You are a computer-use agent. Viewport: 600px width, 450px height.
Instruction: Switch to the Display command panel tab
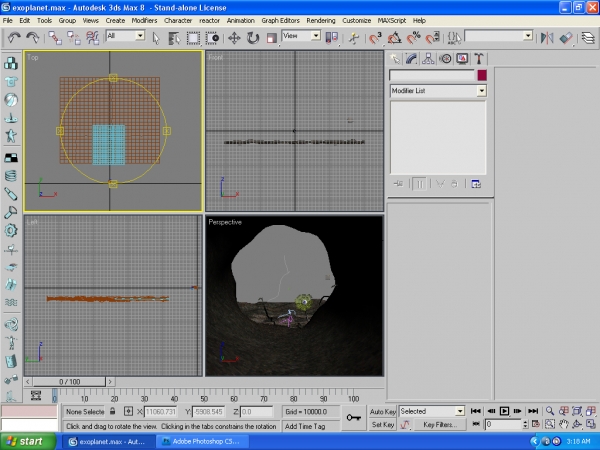pos(462,59)
